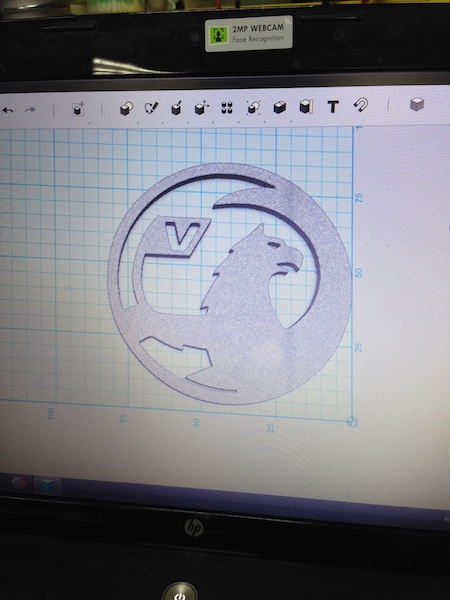Select the Text tool (T icon)

[333, 106]
